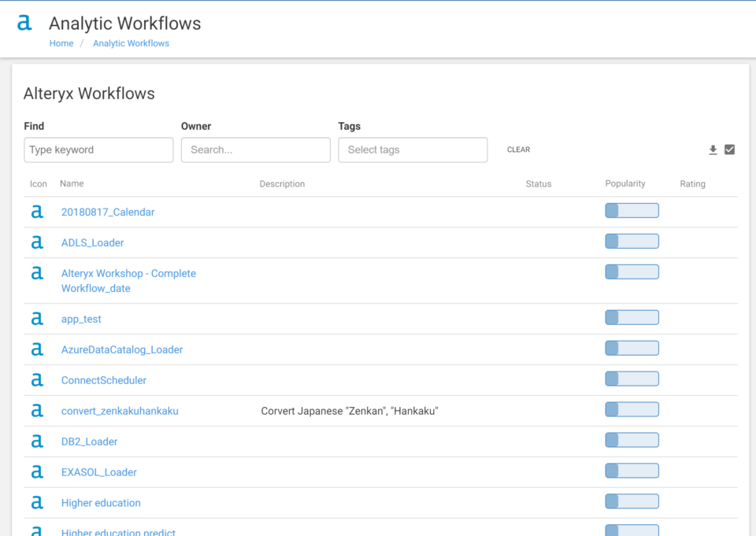Click workflow icon for 20180817_Calendar row

coord(37,212)
